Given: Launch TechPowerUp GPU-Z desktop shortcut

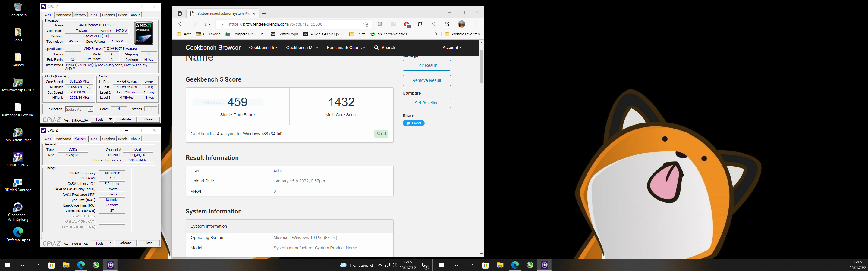Looking at the screenshot, I should point(18,85).
